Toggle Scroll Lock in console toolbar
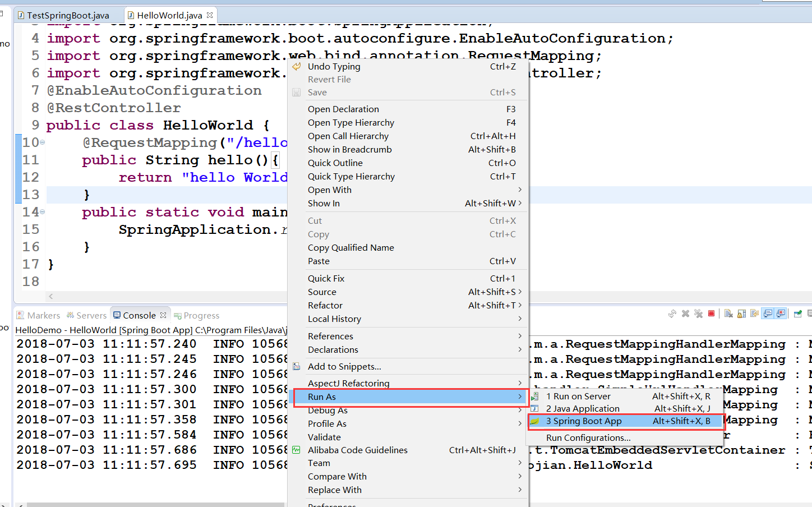 click(x=741, y=314)
